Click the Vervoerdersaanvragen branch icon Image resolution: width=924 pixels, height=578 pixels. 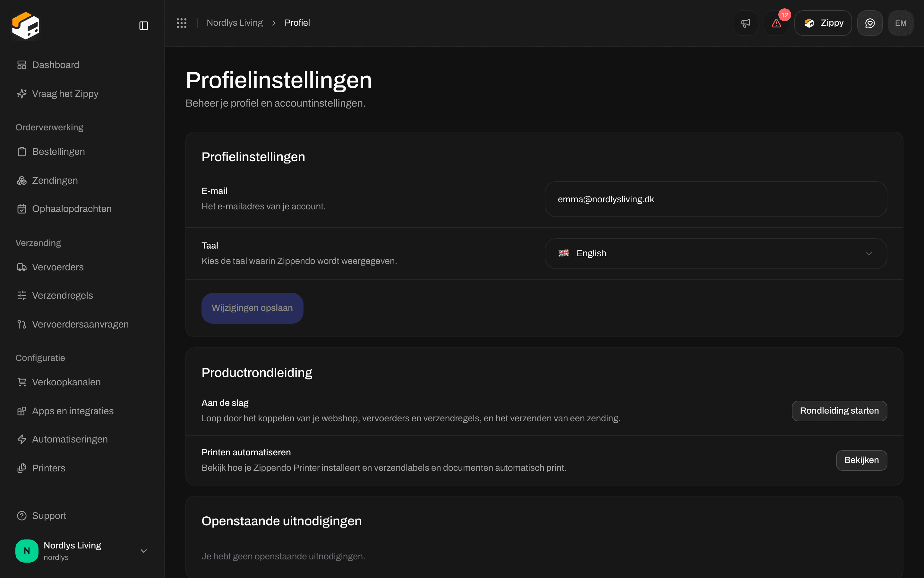(22, 324)
